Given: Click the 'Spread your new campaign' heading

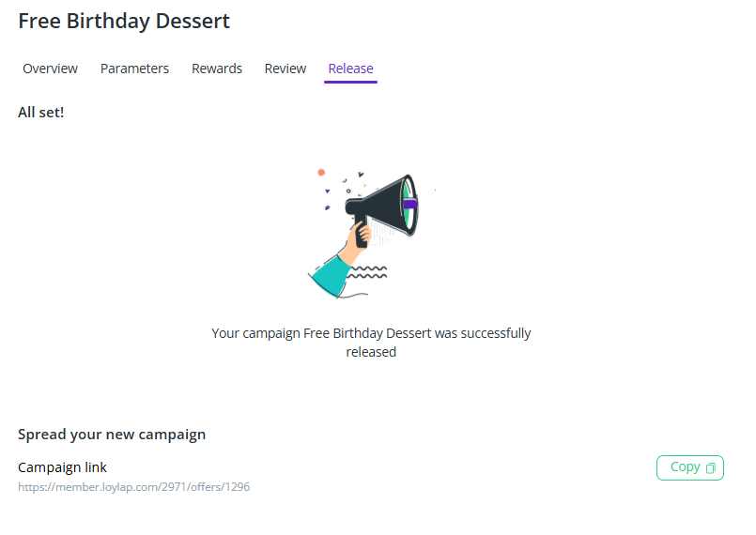Looking at the screenshot, I should [x=112, y=435].
